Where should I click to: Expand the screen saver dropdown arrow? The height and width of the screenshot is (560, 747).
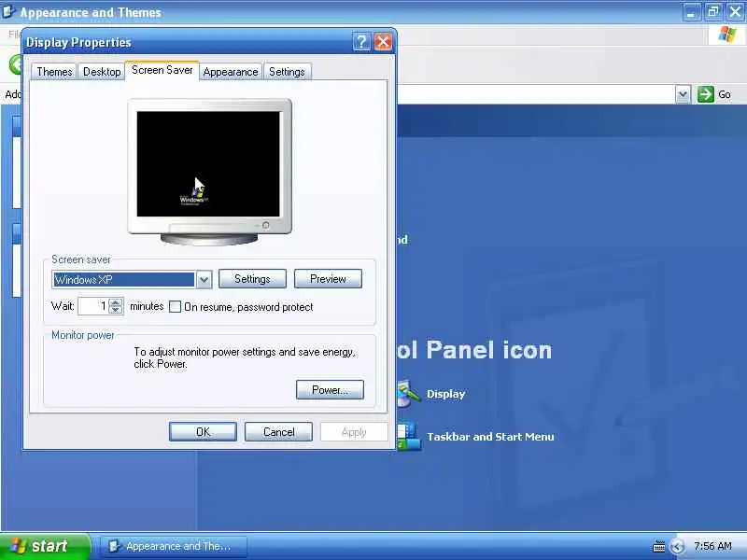pyautogui.click(x=204, y=279)
